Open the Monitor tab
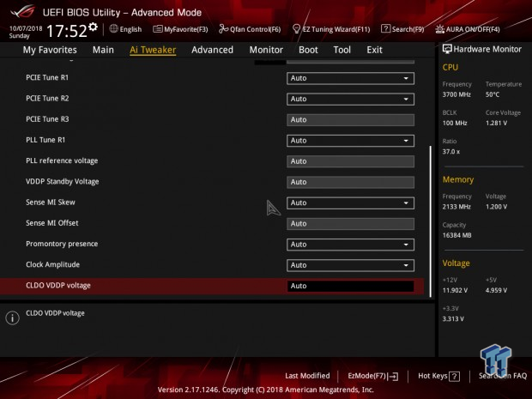This screenshot has height=399, width=532. click(x=266, y=50)
